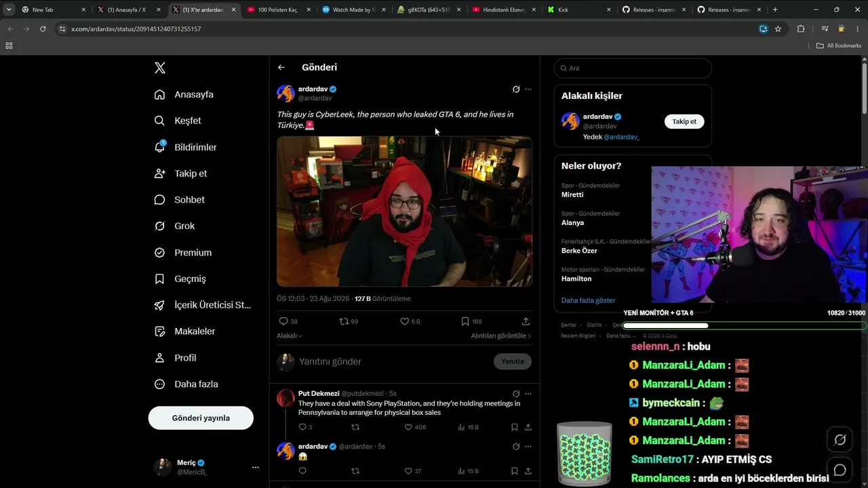Share the main post via share icon

(x=526, y=321)
